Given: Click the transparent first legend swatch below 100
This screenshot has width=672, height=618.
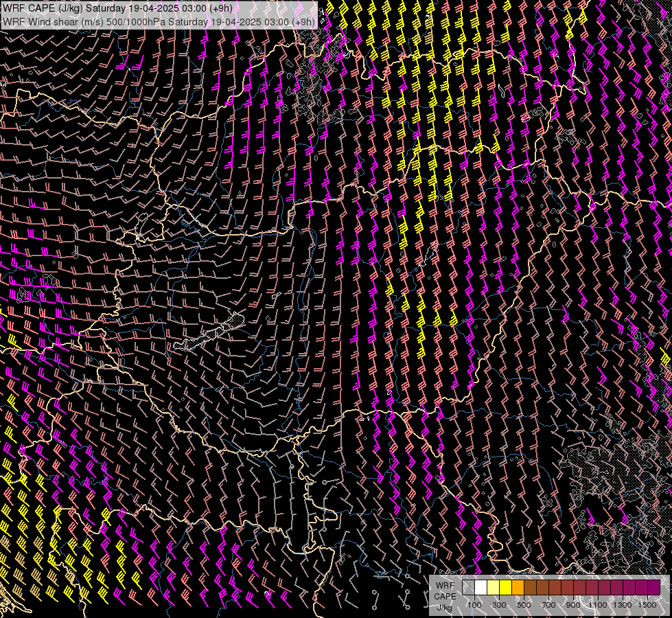Looking at the screenshot, I should click(x=468, y=588).
